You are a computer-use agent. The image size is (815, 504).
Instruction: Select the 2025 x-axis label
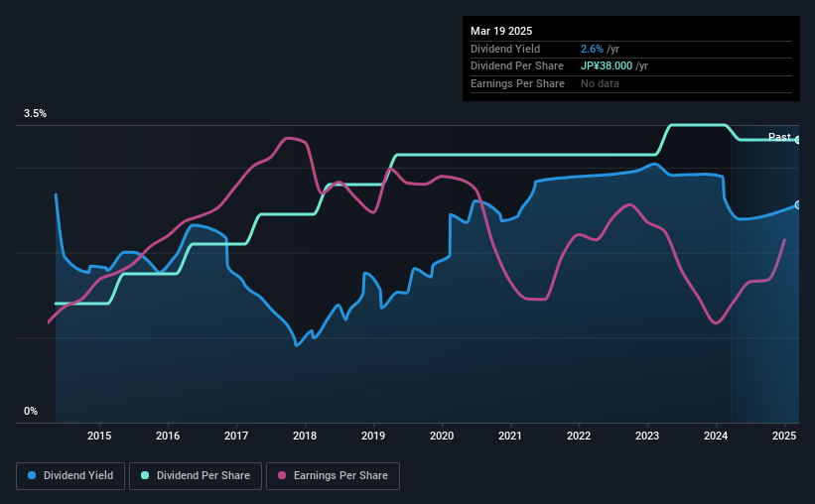point(784,436)
